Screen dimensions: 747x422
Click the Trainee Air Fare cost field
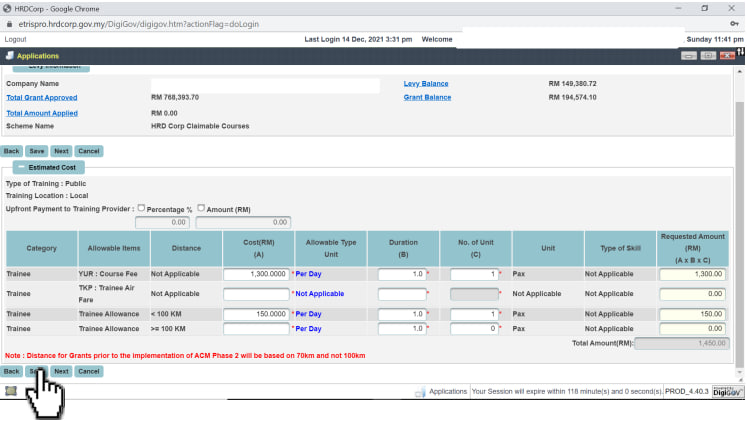(256, 294)
